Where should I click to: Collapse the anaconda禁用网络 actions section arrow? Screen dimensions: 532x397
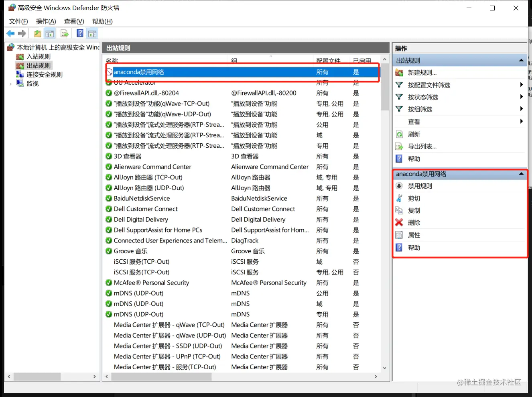point(521,174)
